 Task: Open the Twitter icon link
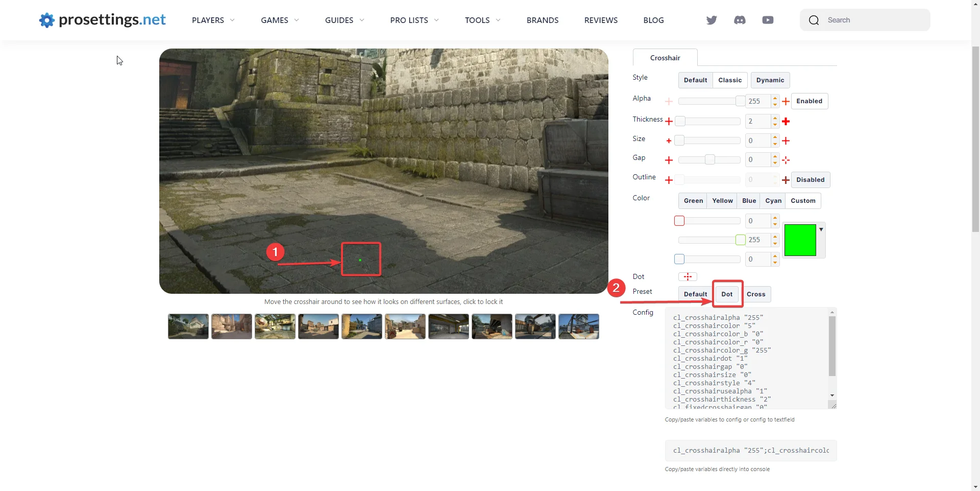712,20
